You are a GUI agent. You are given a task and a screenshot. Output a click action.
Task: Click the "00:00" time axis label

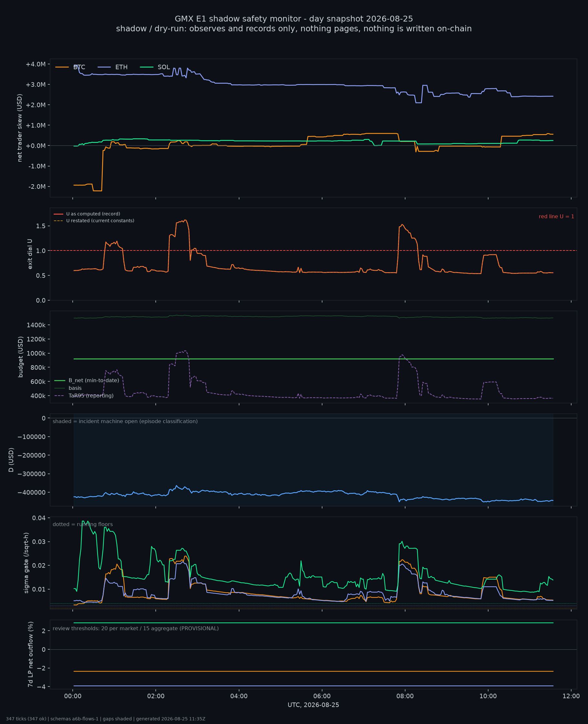73,696
